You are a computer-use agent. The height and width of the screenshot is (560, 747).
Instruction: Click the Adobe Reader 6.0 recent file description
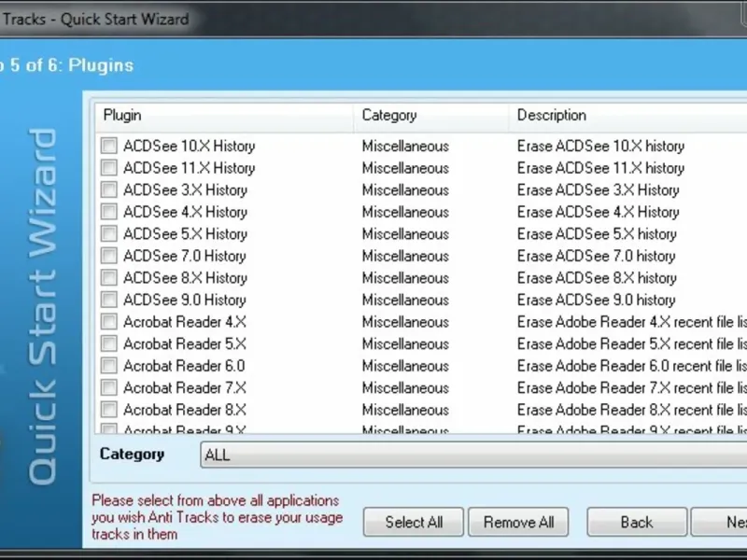tap(632, 366)
